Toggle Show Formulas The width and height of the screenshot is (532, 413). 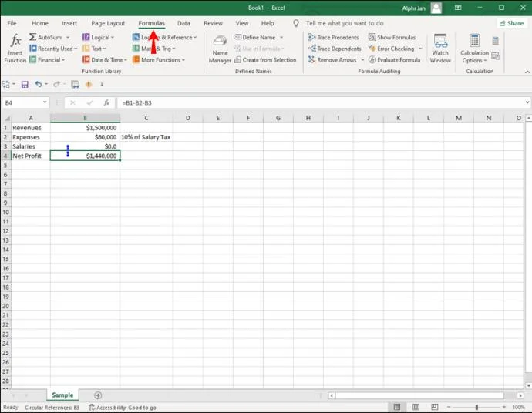[392, 37]
